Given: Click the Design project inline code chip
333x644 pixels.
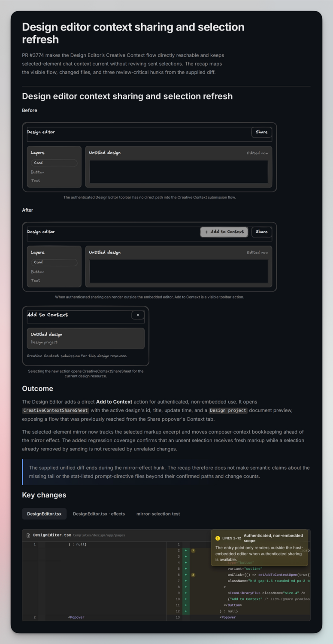Looking at the screenshot, I should [x=228, y=410].
